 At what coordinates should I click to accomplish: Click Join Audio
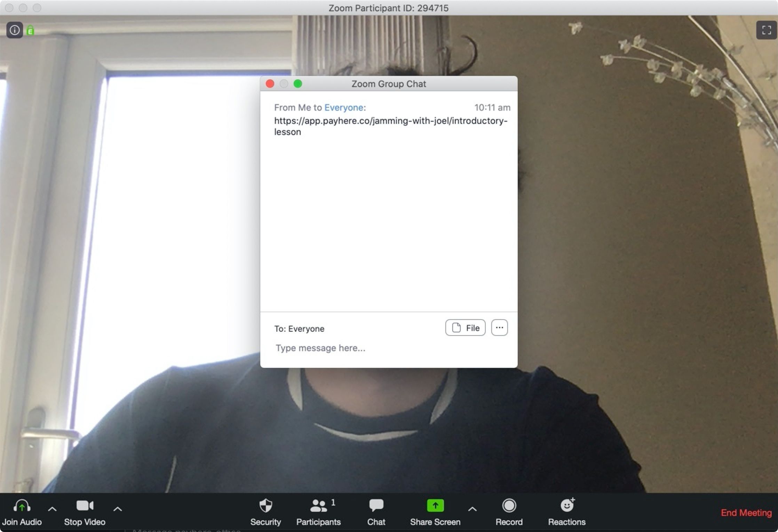point(22,511)
